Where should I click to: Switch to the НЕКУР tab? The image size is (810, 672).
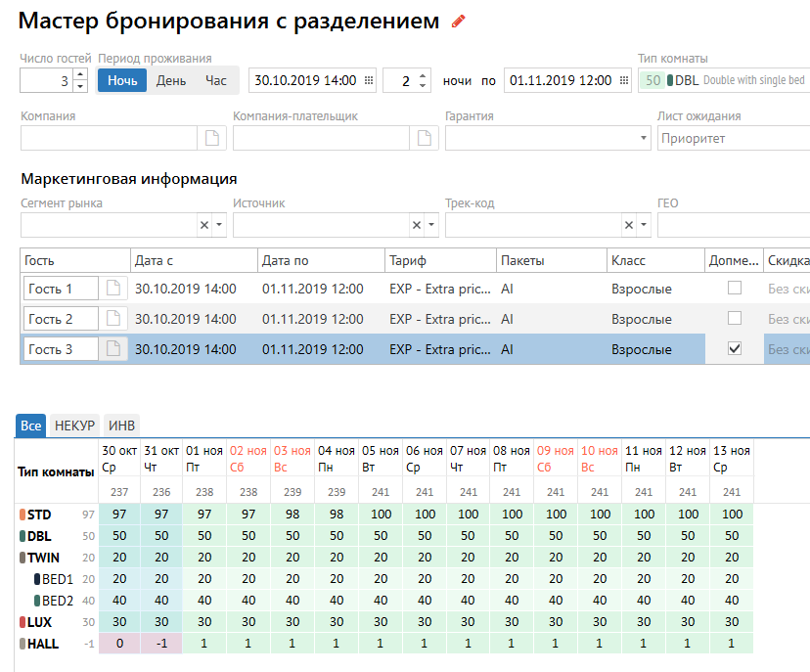74,426
